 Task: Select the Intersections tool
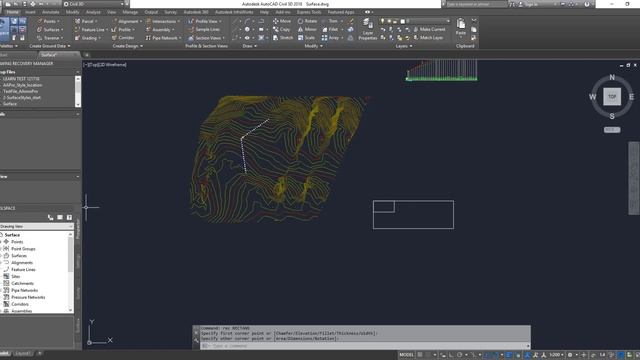(x=162, y=21)
